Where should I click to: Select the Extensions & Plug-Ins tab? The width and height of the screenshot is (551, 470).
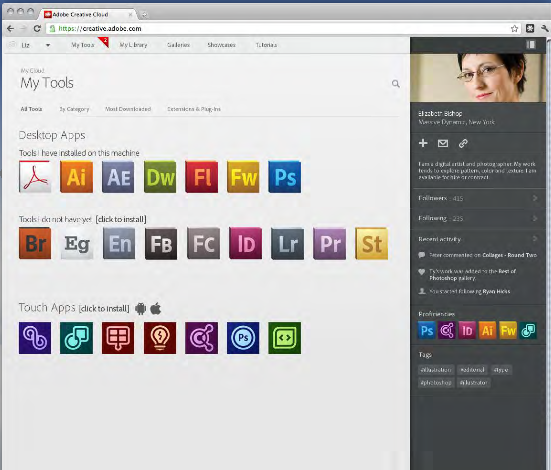pyautogui.click(x=194, y=109)
